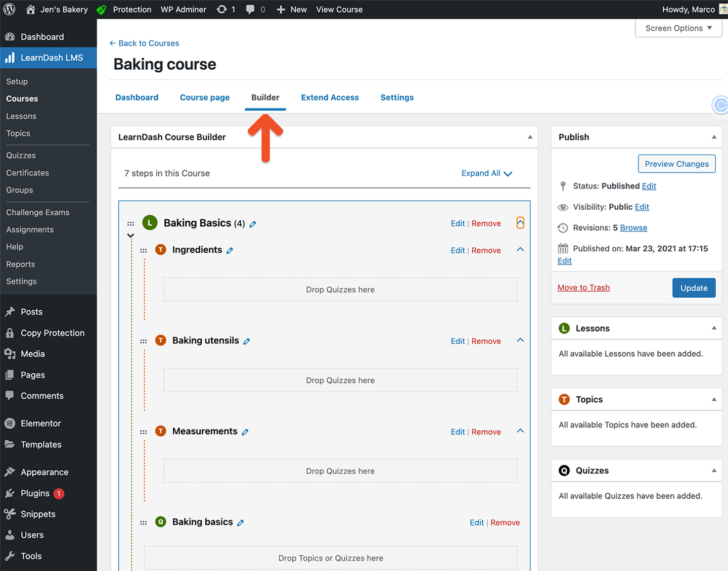Click the Elementor icon in sidebar
The height and width of the screenshot is (571, 728).
click(x=10, y=423)
